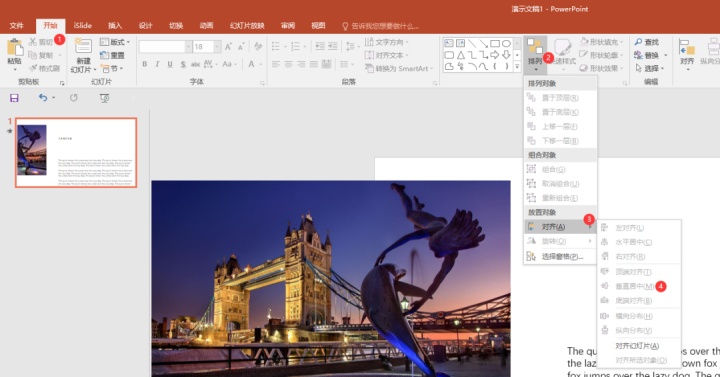Image resolution: width=720 pixels, height=377 pixels.
Task: Click Increase Font Size icon
Action: (228, 46)
